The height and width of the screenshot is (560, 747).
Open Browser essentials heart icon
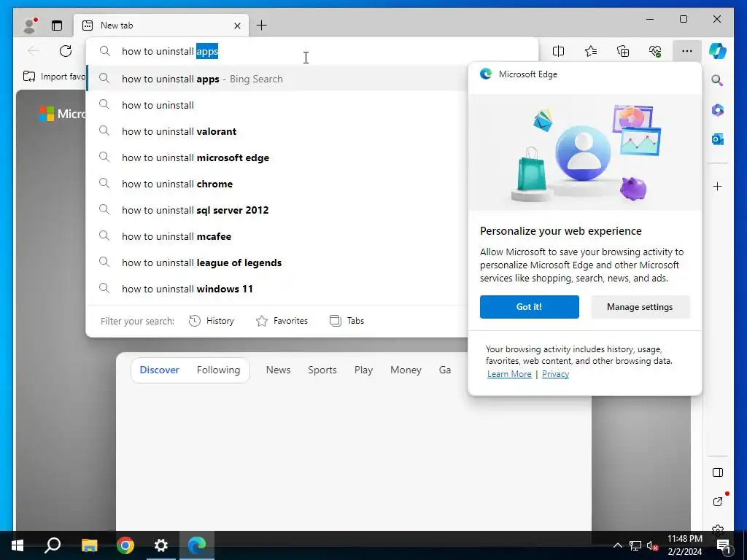655,51
